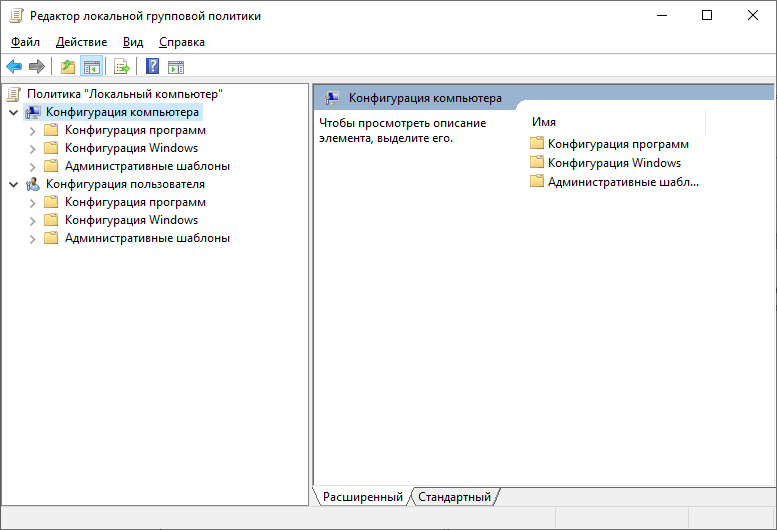Switch to the "Расширенный" tab
The height and width of the screenshot is (530, 777).
click(361, 497)
